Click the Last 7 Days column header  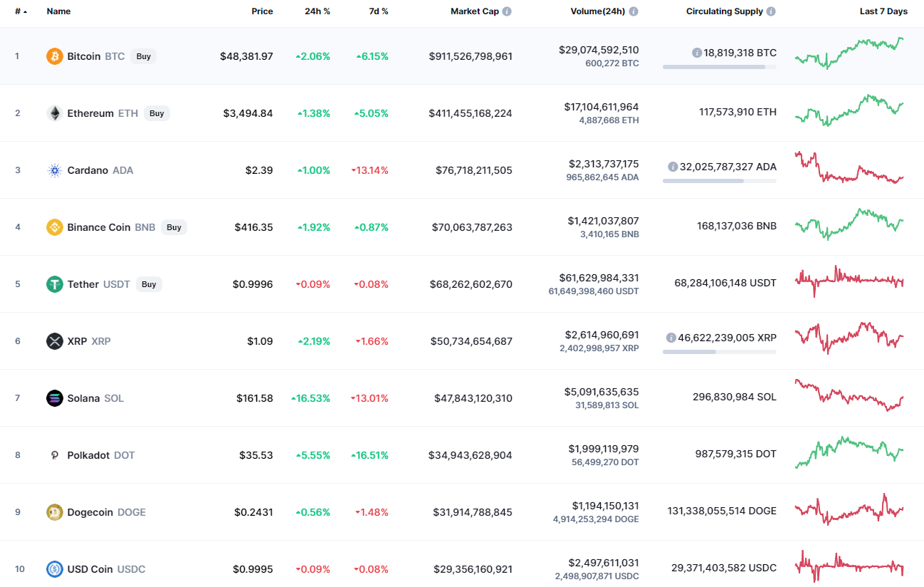pos(883,11)
